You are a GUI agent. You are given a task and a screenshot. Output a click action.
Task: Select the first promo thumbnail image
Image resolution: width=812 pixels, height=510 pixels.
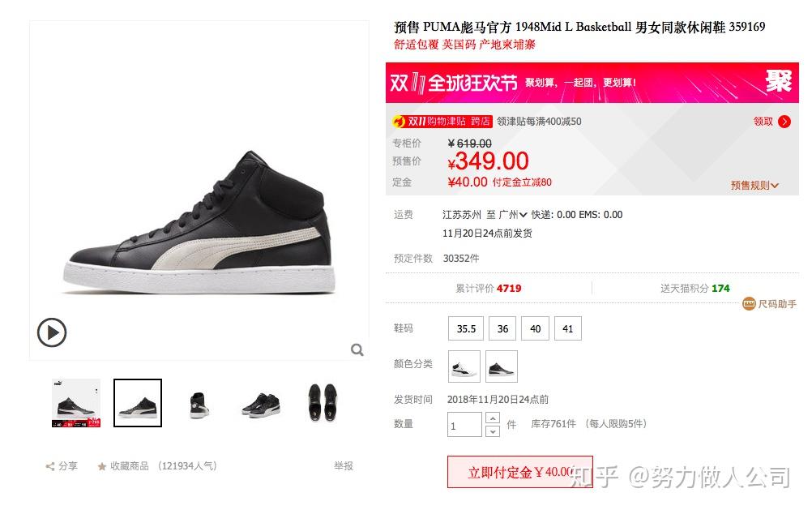[76, 403]
